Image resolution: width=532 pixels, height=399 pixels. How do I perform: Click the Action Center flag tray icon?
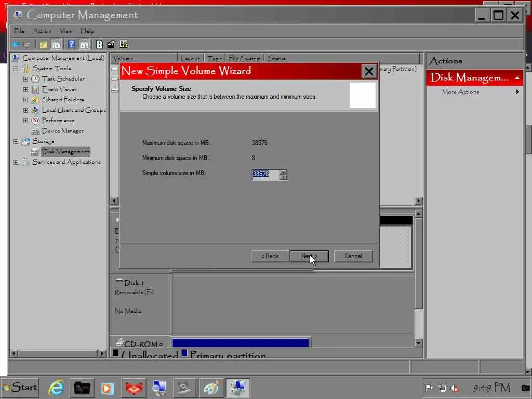point(429,388)
